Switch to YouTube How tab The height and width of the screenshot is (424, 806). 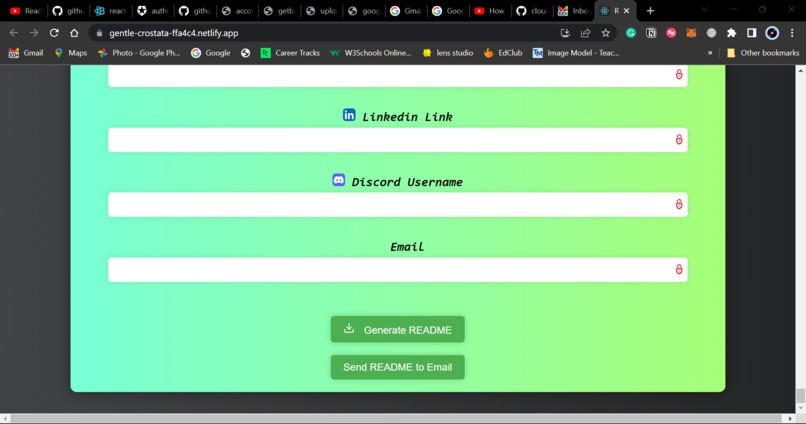[489, 11]
